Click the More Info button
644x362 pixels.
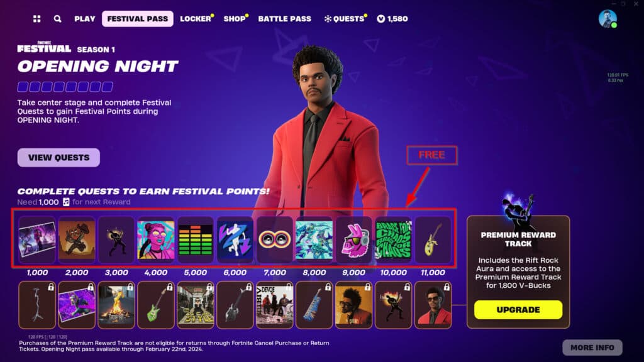pos(592,348)
